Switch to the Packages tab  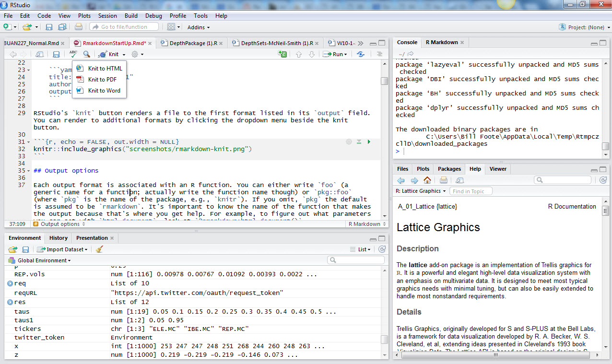point(449,169)
